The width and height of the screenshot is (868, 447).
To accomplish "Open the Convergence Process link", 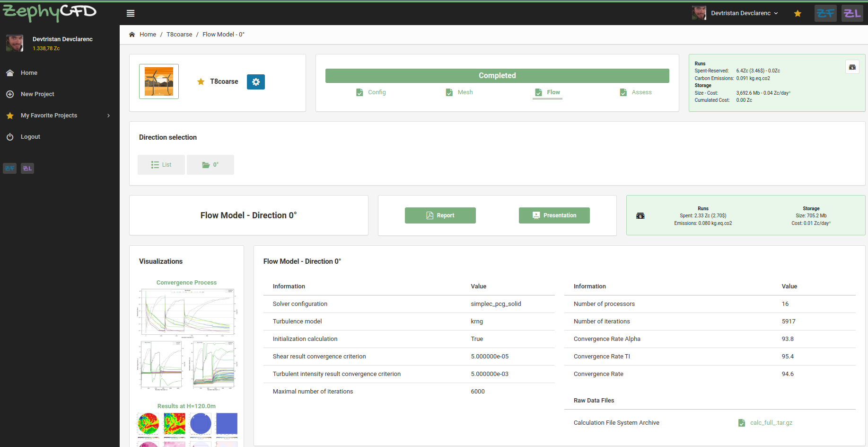I will click(186, 283).
